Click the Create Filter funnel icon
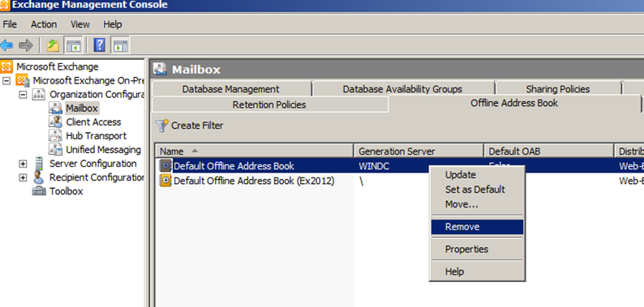 (162, 126)
